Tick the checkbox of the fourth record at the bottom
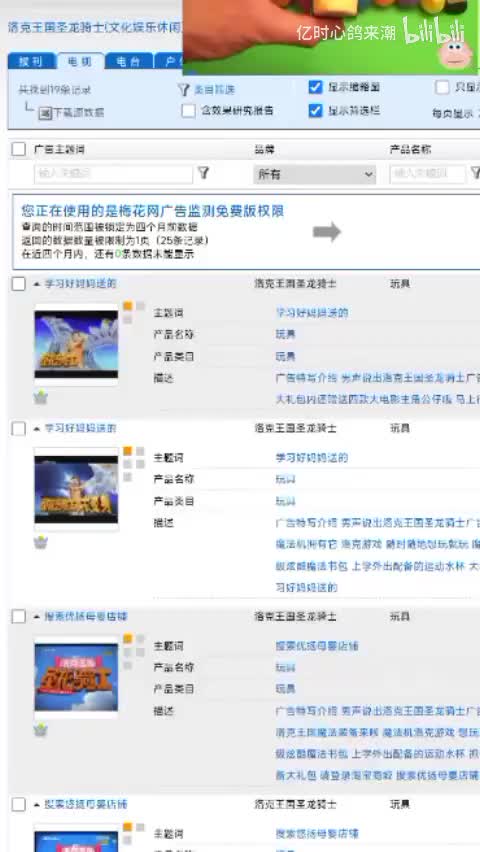 point(18,805)
